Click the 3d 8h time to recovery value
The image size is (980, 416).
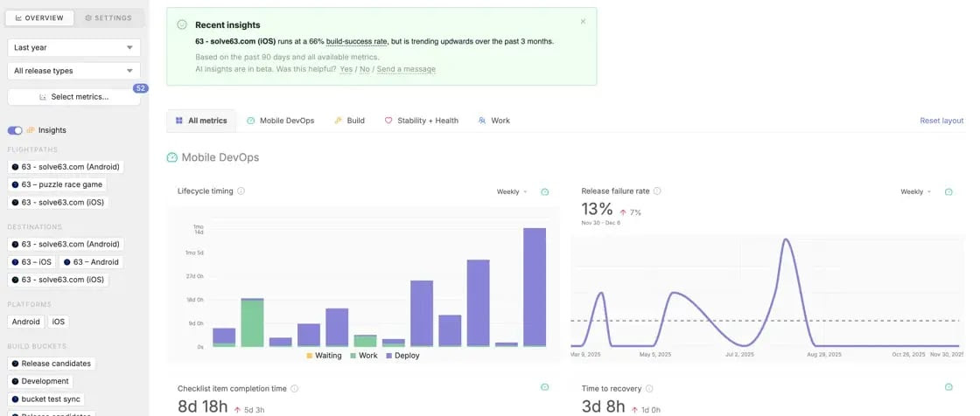point(603,406)
